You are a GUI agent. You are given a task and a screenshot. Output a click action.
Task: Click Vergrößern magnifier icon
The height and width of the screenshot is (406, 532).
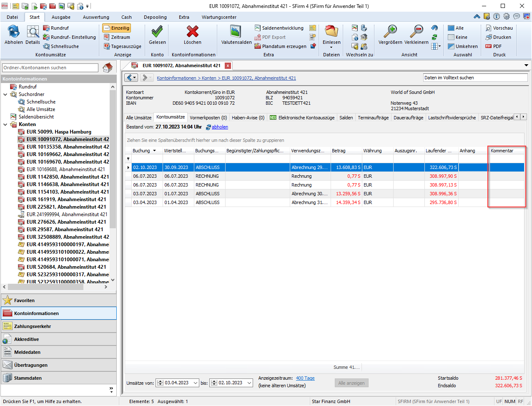[x=390, y=32]
